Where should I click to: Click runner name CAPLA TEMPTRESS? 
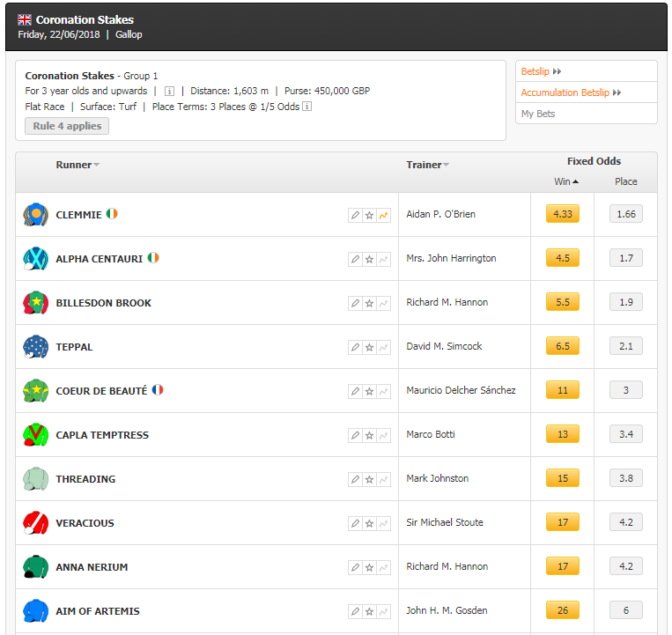(x=102, y=435)
